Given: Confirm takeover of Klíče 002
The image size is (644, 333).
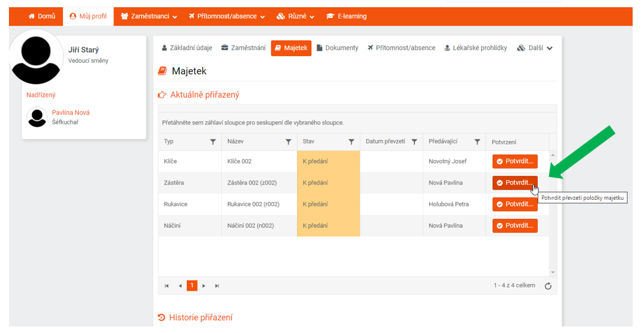Looking at the screenshot, I should (x=515, y=161).
